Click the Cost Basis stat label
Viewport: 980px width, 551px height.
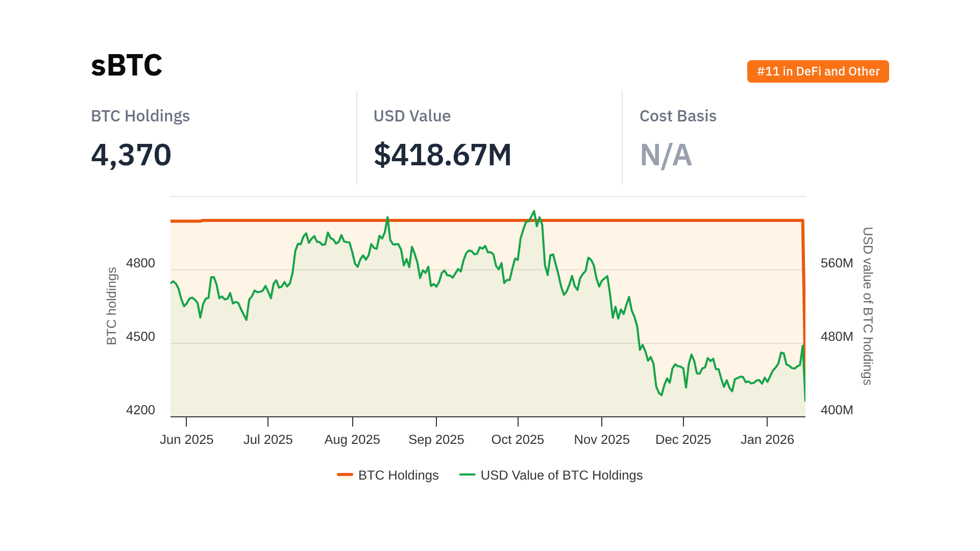point(678,116)
